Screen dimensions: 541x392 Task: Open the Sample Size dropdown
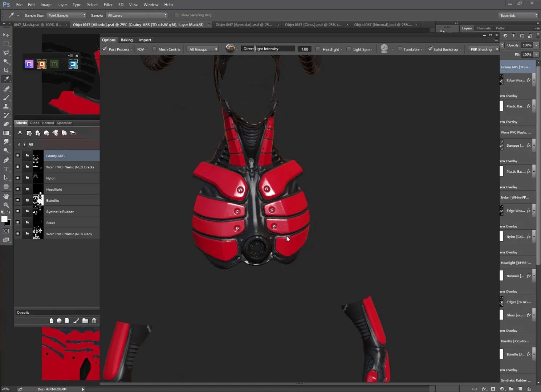pos(66,15)
